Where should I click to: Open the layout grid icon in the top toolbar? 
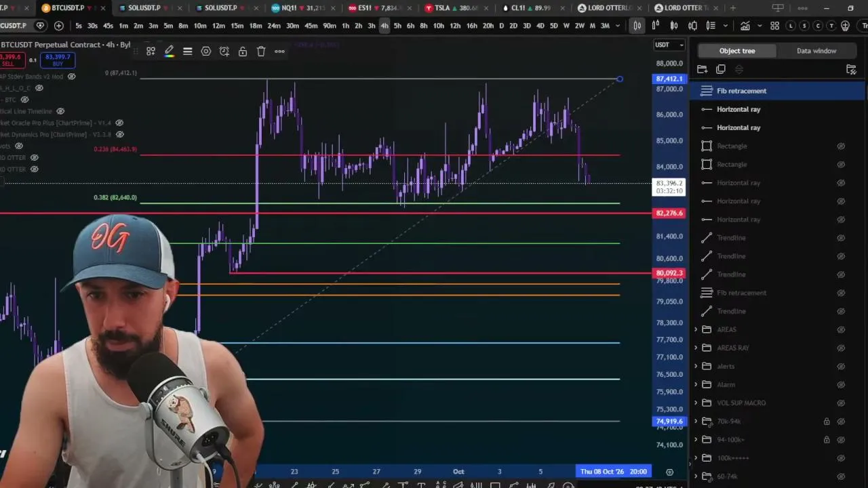pos(774,26)
